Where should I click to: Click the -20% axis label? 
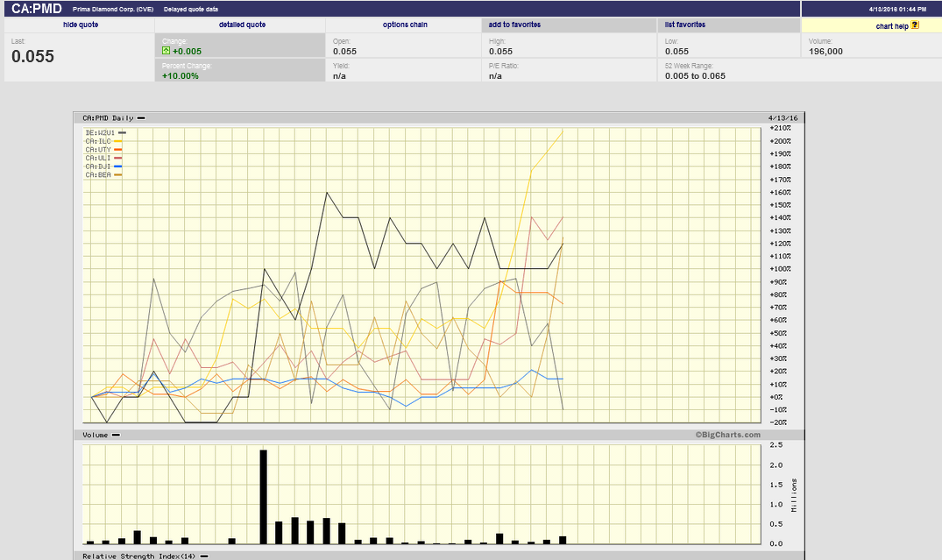[x=781, y=422]
